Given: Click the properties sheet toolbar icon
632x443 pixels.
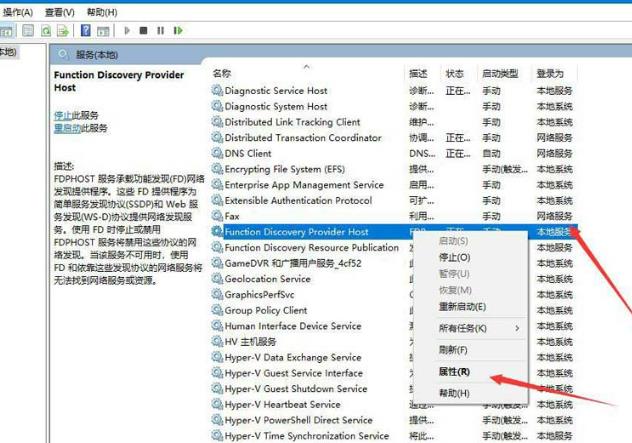Looking at the screenshot, I should [x=28, y=31].
